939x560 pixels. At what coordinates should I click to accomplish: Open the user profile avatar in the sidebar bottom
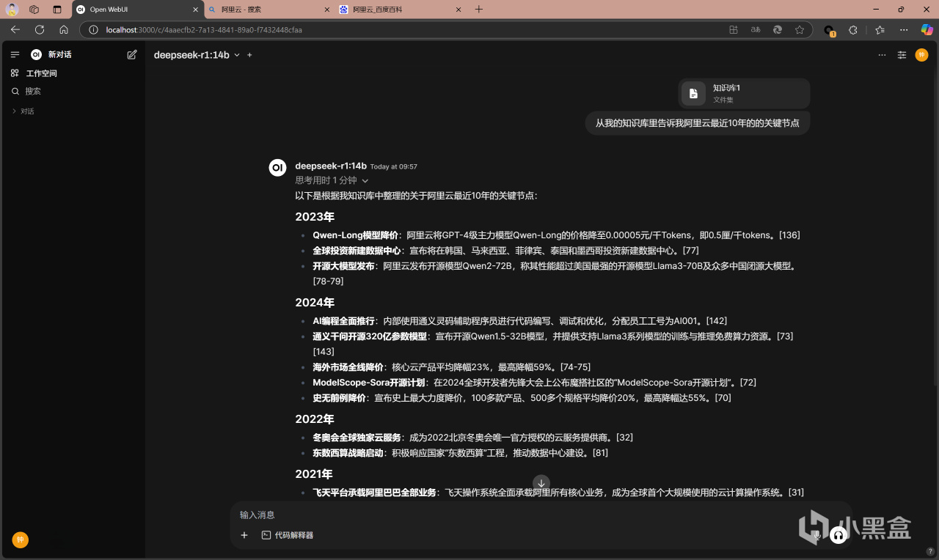point(20,540)
